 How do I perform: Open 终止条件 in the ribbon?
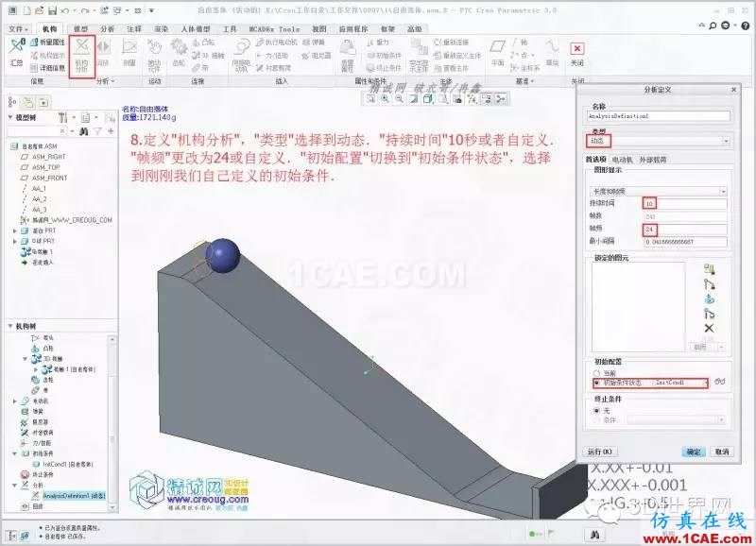[384, 68]
